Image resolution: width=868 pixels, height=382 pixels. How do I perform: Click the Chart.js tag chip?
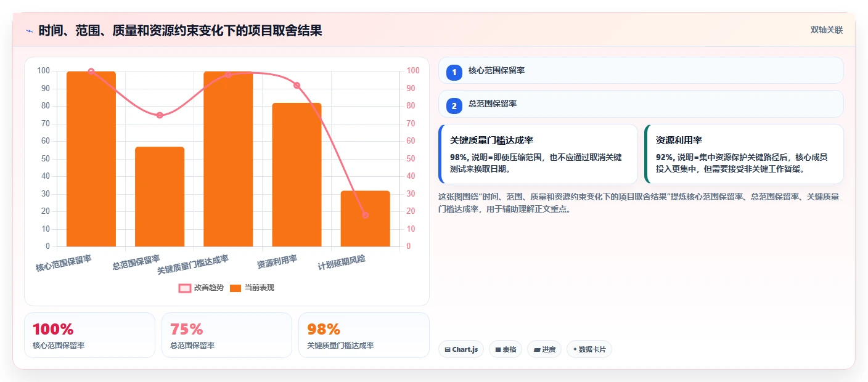tap(461, 349)
